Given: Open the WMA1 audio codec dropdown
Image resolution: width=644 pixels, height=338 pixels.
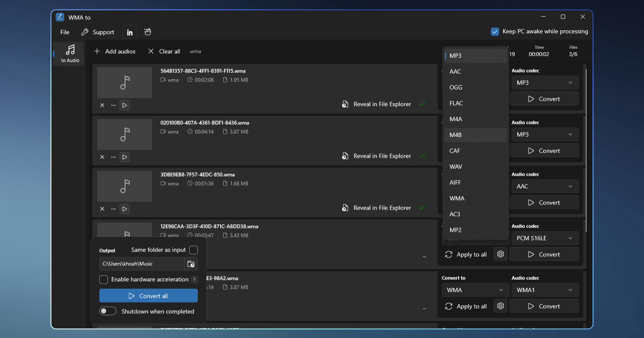Looking at the screenshot, I should [545, 290].
